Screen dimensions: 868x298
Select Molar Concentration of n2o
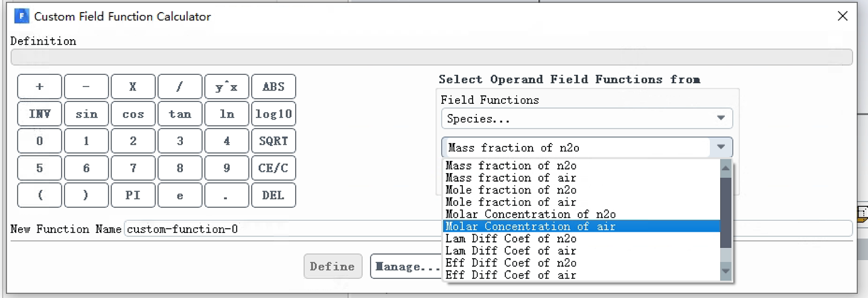[531, 214]
